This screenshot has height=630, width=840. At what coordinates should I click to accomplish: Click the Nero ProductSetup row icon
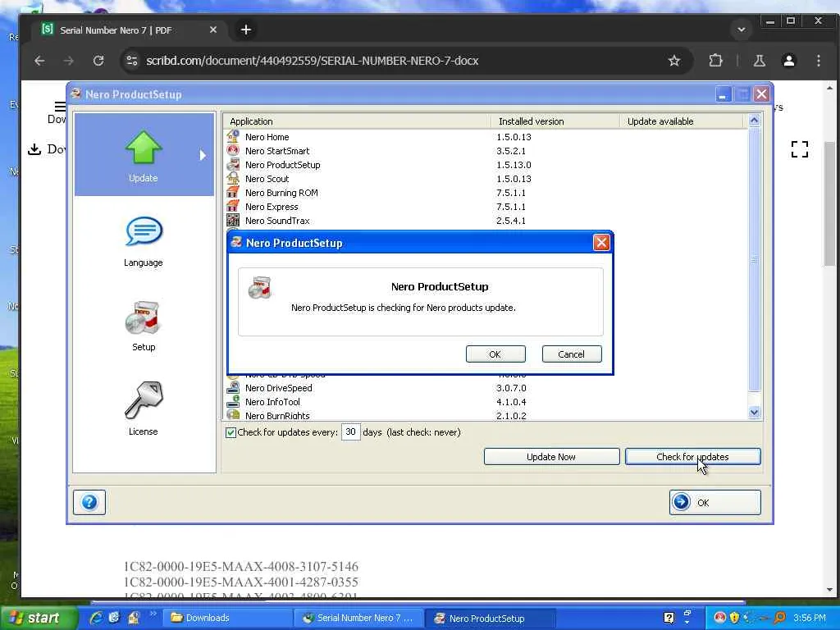(x=233, y=164)
